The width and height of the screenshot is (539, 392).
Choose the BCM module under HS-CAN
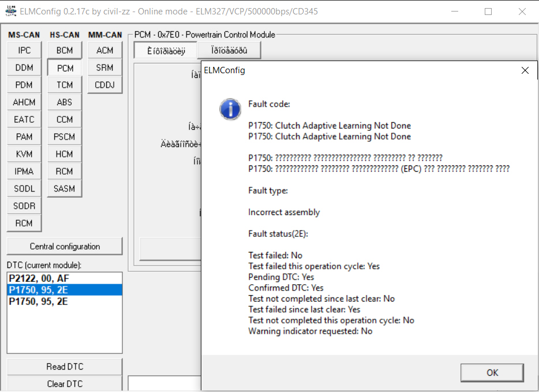[x=65, y=50]
